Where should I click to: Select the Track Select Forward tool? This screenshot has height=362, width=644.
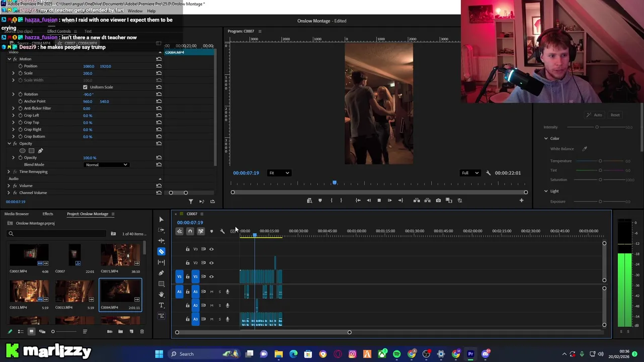click(161, 230)
